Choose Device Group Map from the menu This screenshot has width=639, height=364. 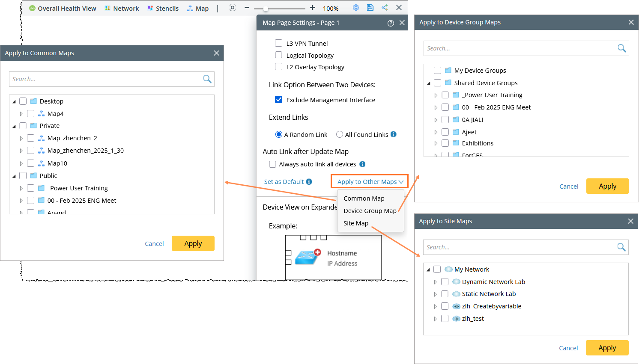coord(370,211)
